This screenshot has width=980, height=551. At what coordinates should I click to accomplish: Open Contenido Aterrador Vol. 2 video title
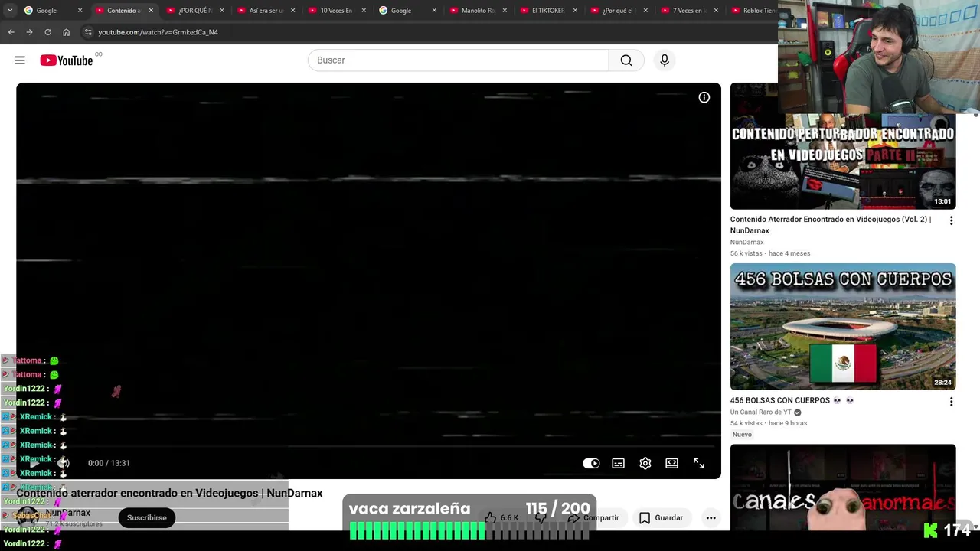tap(831, 225)
